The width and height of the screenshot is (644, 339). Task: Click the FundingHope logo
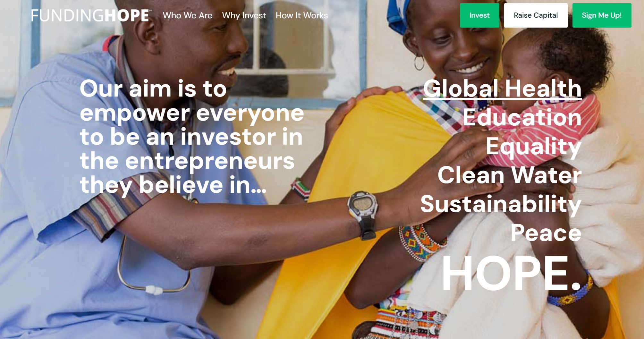(91, 15)
